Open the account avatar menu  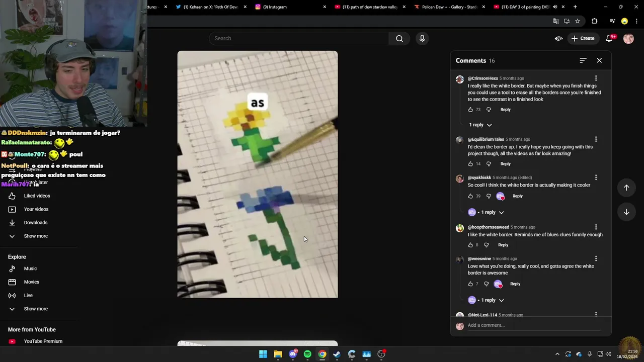[628, 38]
